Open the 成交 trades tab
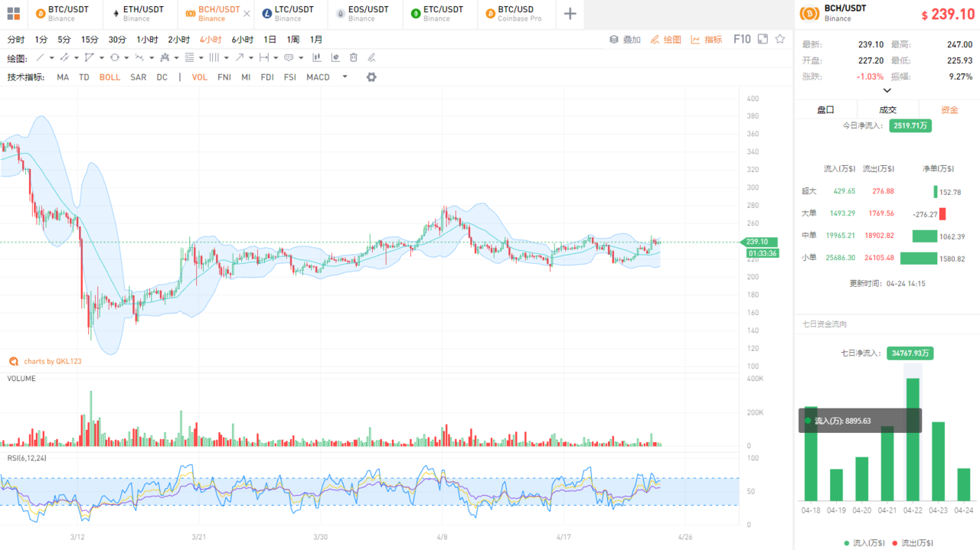Viewport: 980px width, 550px height. point(887,110)
